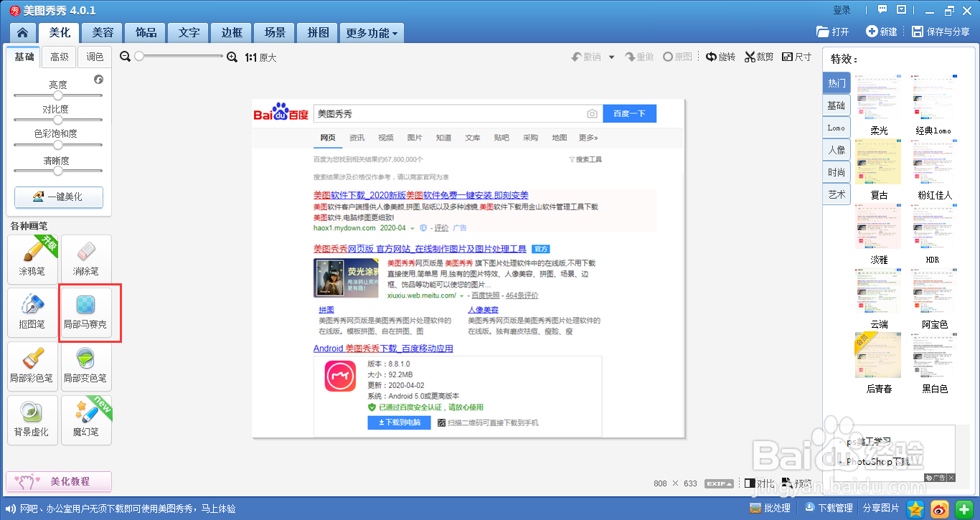This screenshot has height=520, width=980.
Task: Click the zoom slider handle
Action: click(139, 57)
